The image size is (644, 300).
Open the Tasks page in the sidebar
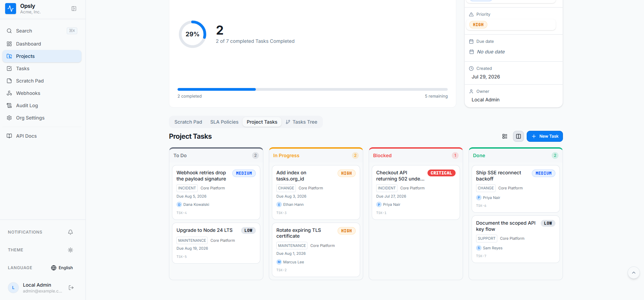click(42, 68)
